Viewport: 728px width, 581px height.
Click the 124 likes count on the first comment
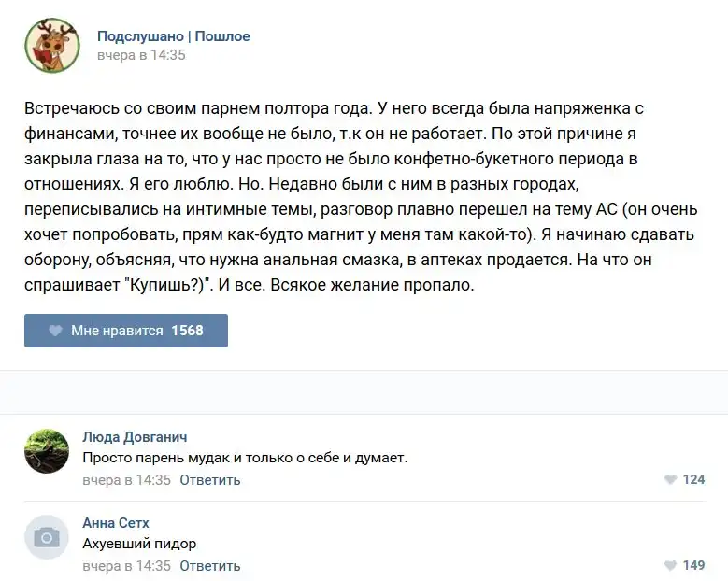tap(693, 480)
